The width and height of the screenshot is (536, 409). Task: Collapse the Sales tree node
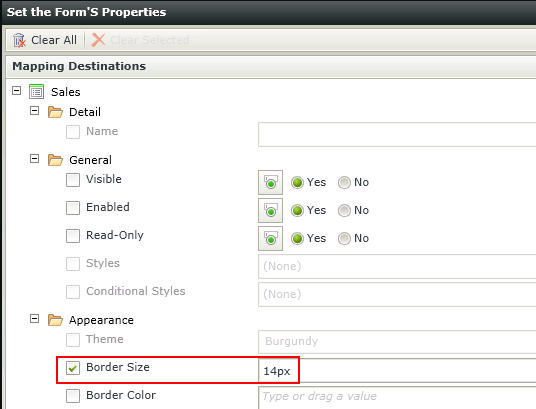[x=16, y=91]
